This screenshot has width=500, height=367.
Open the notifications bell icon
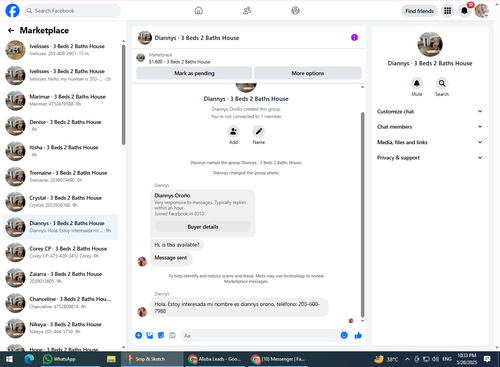464,11
